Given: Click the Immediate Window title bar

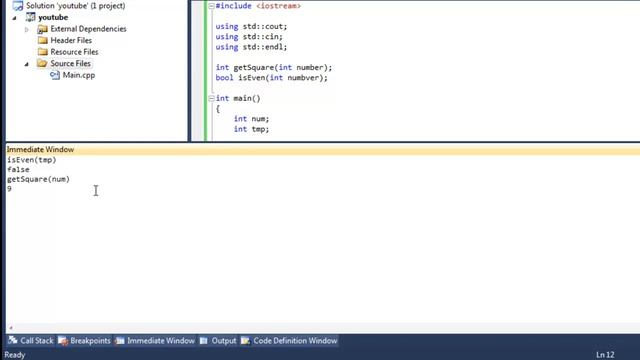Looking at the screenshot, I should [x=323, y=149].
